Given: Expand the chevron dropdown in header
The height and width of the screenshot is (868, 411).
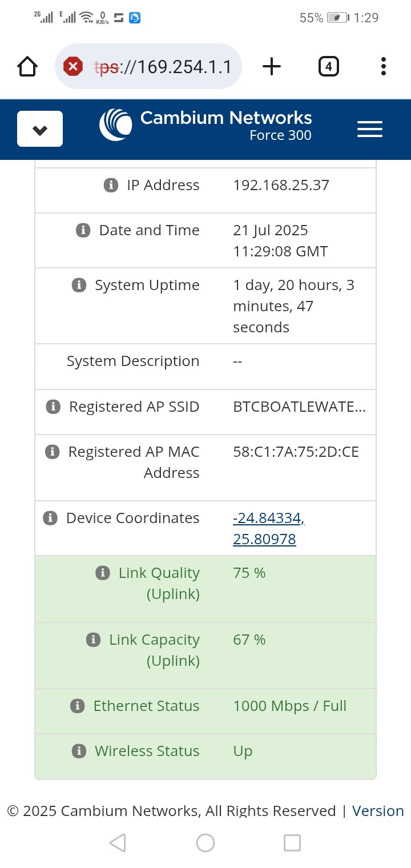Looking at the screenshot, I should 40,129.
